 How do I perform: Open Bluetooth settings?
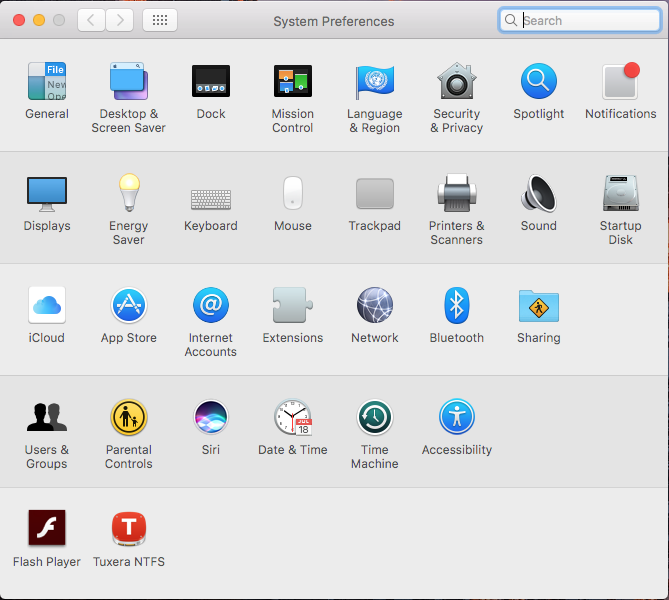tap(456, 306)
